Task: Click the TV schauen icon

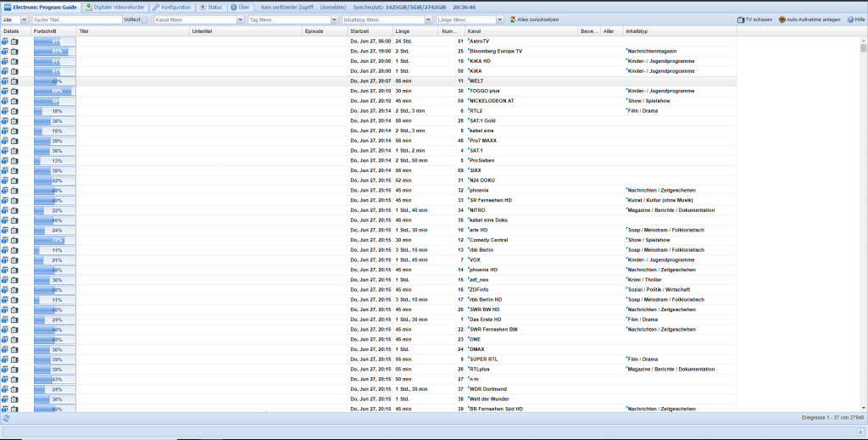Action: (739, 19)
